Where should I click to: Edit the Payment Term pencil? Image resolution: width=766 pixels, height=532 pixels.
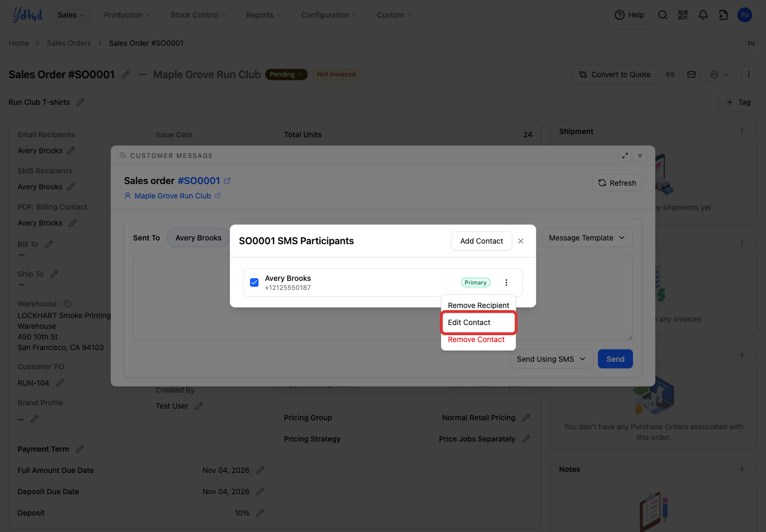(80, 449)
